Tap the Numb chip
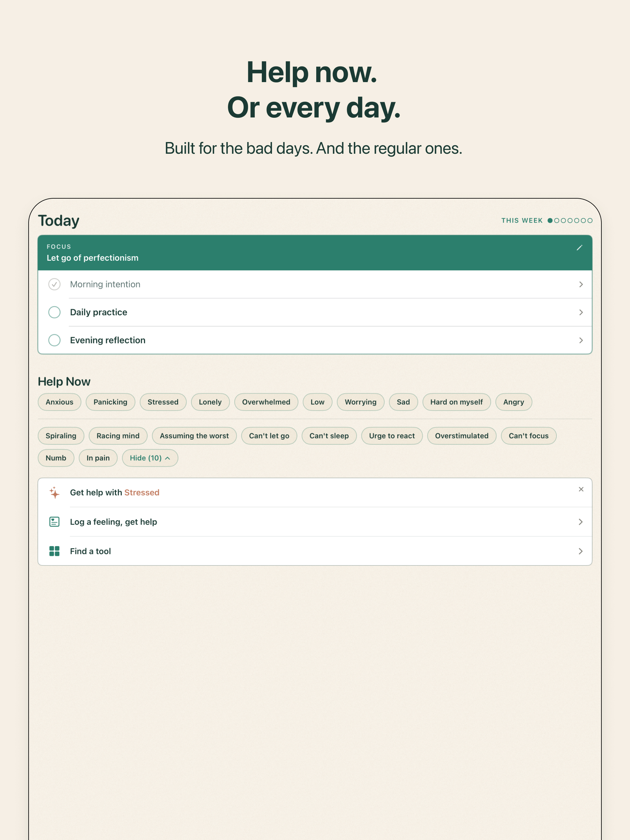Screen dimensions: 630x840 (56, 458)
